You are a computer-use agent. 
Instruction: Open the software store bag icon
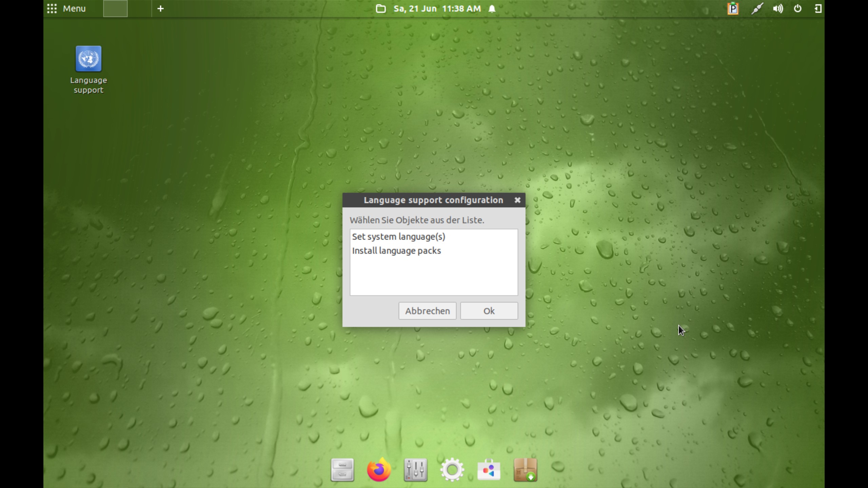click(489, 470)
